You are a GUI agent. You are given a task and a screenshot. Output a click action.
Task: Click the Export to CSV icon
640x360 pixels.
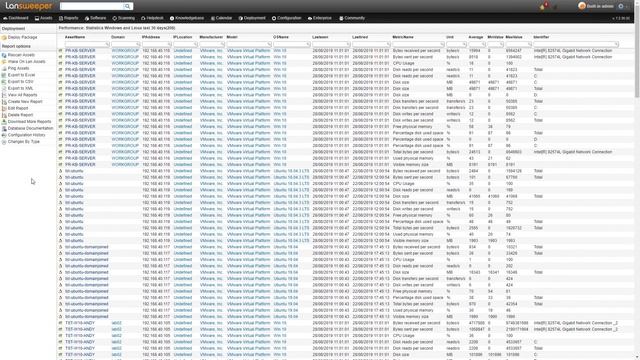(4, 82)
